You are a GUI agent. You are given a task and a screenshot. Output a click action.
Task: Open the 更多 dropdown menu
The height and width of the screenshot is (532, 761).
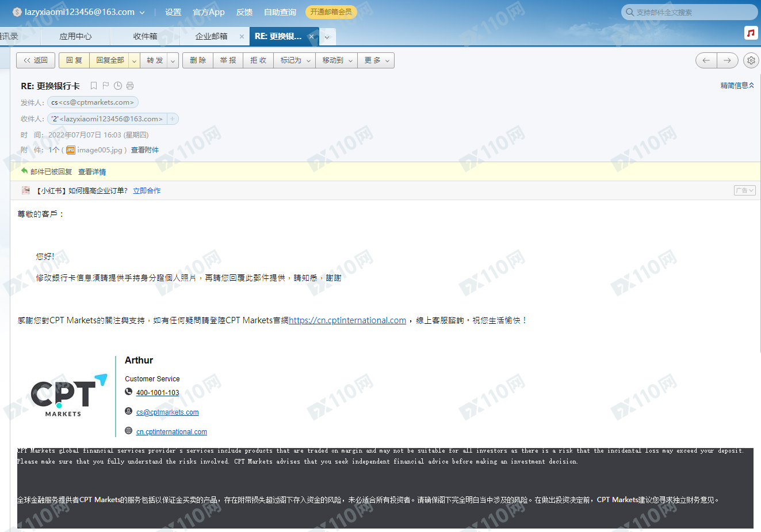coord(376,60)
